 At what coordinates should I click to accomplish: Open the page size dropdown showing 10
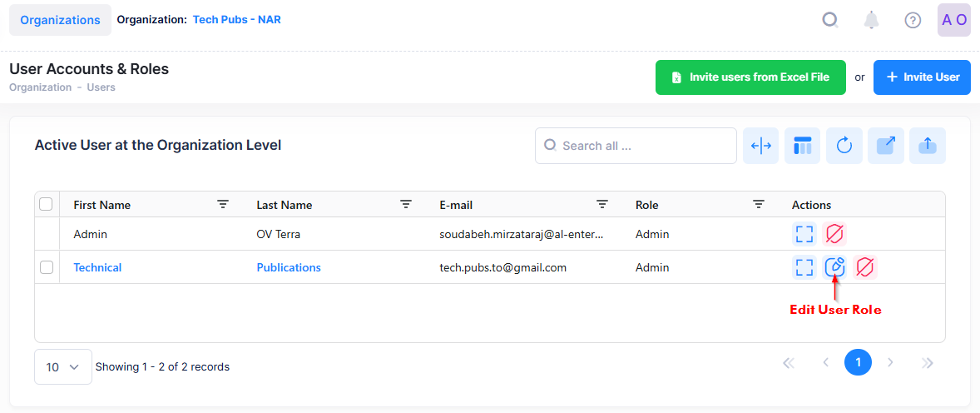point(62,367)
